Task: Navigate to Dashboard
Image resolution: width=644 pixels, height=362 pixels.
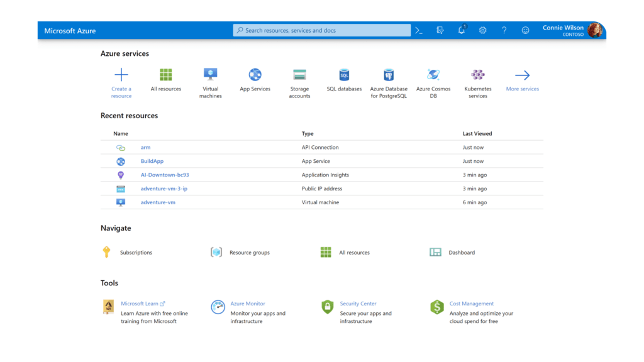Action: pos(462,253)
